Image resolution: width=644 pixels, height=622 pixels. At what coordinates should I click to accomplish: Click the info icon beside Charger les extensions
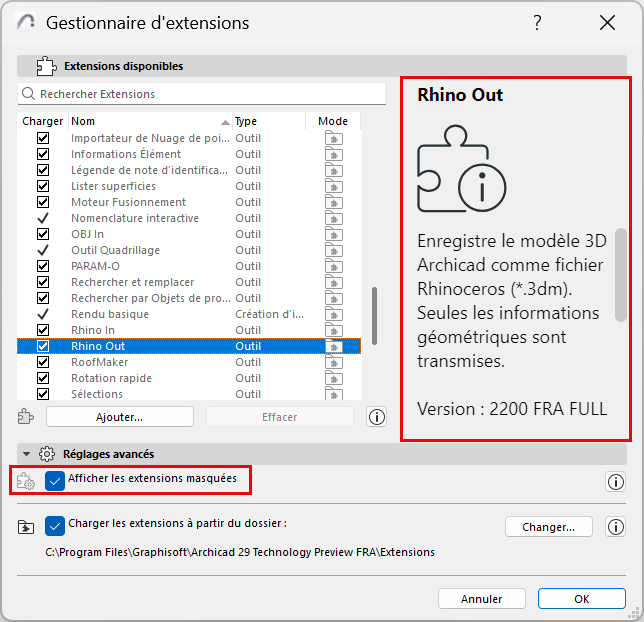pyautogui.click(x=615, y=527)
